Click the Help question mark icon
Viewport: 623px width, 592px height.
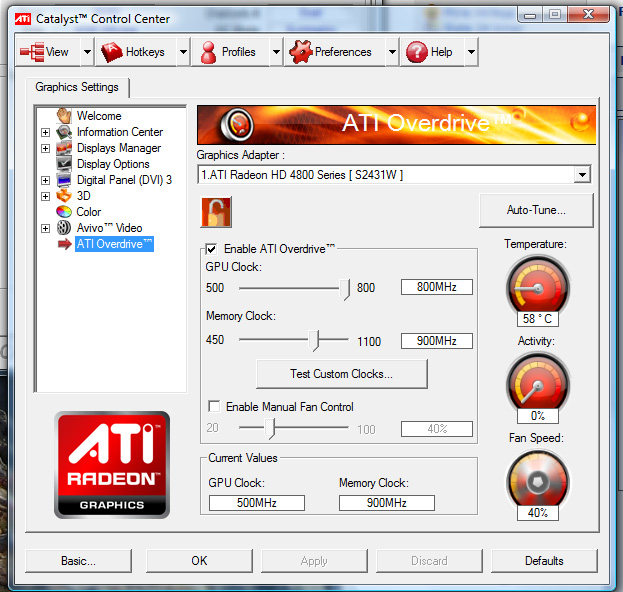pos(417,52)
